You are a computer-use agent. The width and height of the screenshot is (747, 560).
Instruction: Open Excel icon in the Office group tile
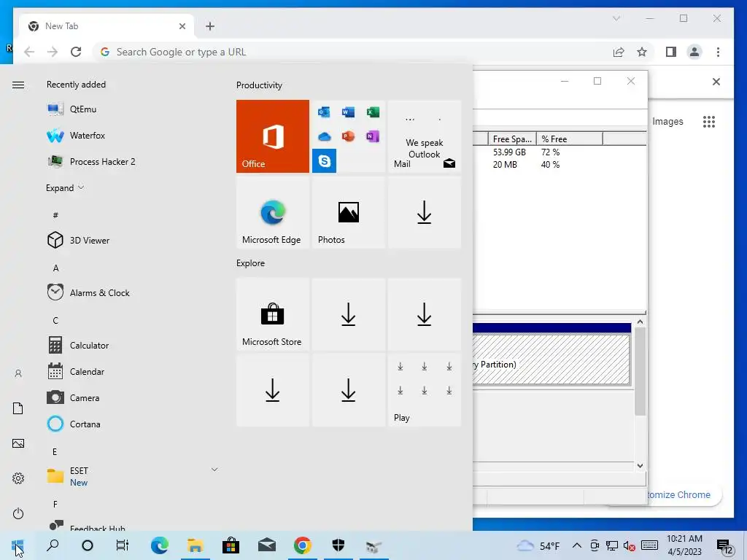click(373, 112)
